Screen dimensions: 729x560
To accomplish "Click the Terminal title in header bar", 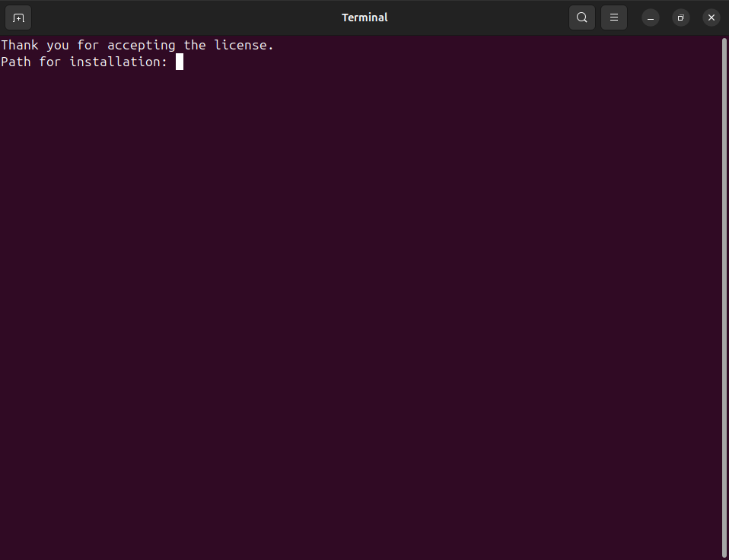I will 364,17.
